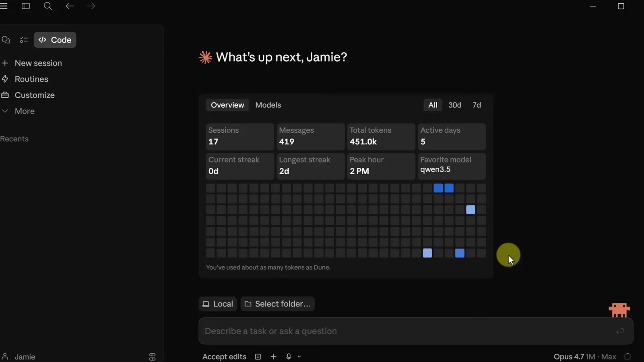Screen dimensions: 644x362
Task: Open the Accept edits mode selector
Action: (x=224, y=357)
